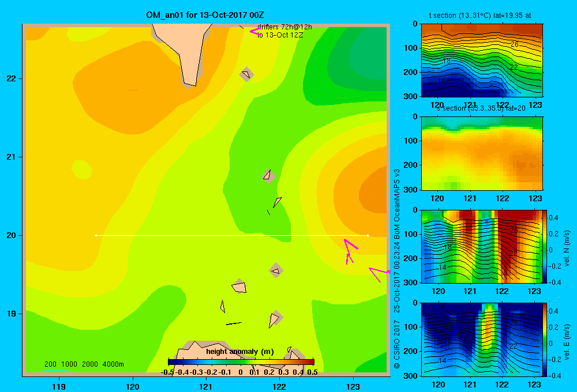
Task: Click the height anomaly colorbar on main map
Action: 241,362
